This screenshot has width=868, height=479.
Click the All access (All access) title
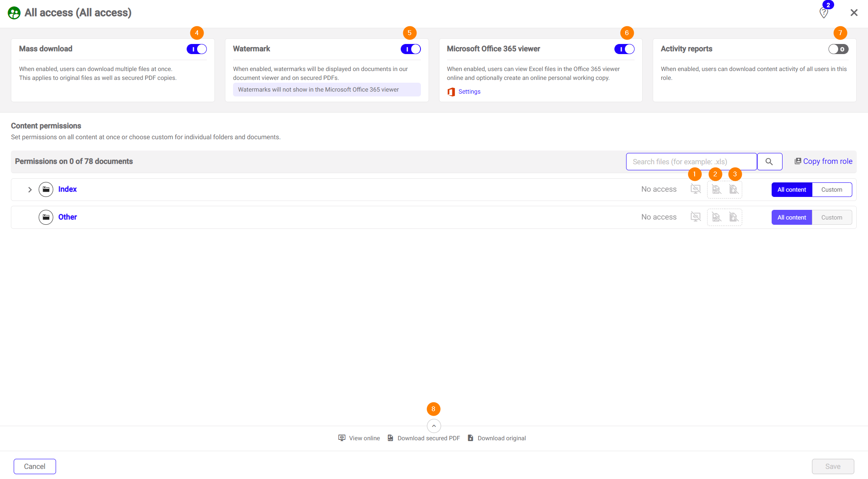click(x=78, y=13)
